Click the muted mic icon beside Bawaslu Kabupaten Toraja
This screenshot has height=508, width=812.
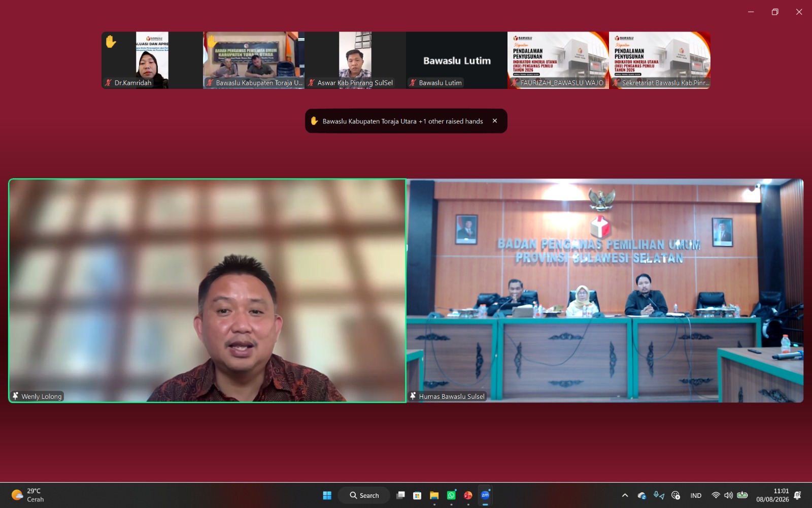click(x=210, y=83)
